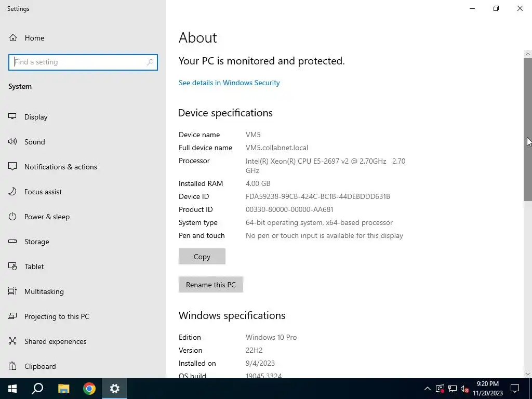Screen dimensions: 532x399
Task: Select the Installed RAM value 4.00 GB
Action: pos(258,183)
